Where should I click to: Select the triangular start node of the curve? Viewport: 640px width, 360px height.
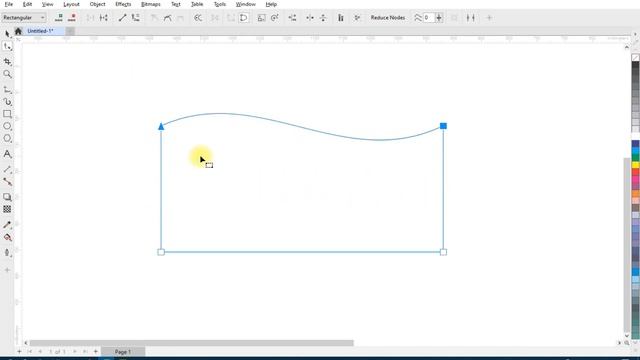161,127
